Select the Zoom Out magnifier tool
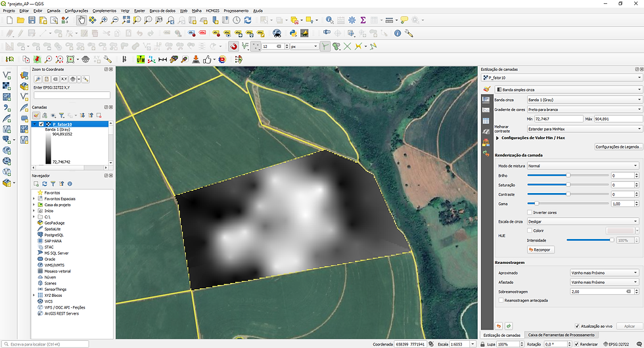 pos(114,20)
